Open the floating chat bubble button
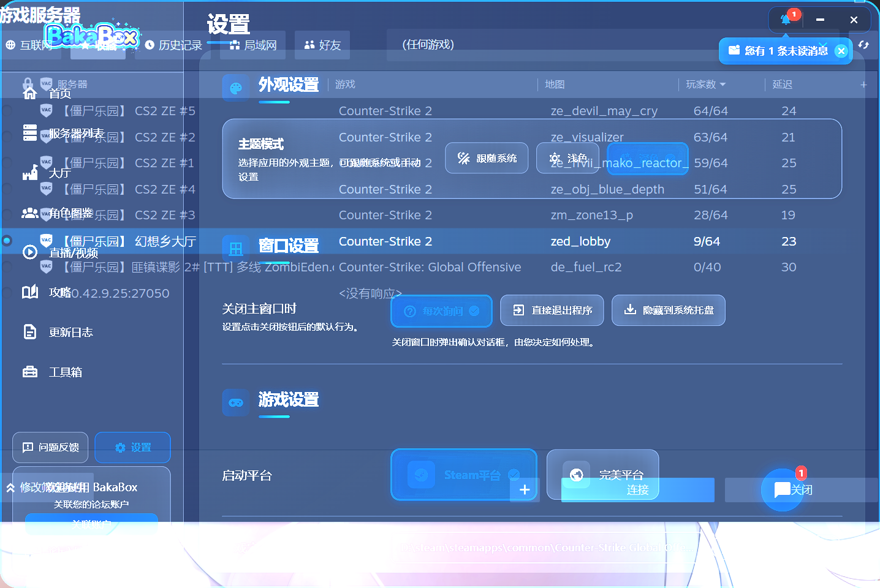 [x=783, y=490]
